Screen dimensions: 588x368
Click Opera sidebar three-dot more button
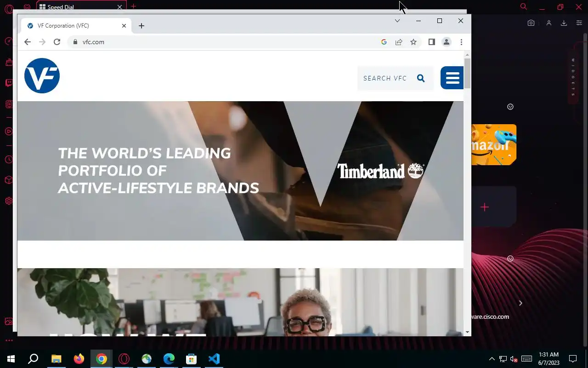pyautogui.click(x=9, y=341)
